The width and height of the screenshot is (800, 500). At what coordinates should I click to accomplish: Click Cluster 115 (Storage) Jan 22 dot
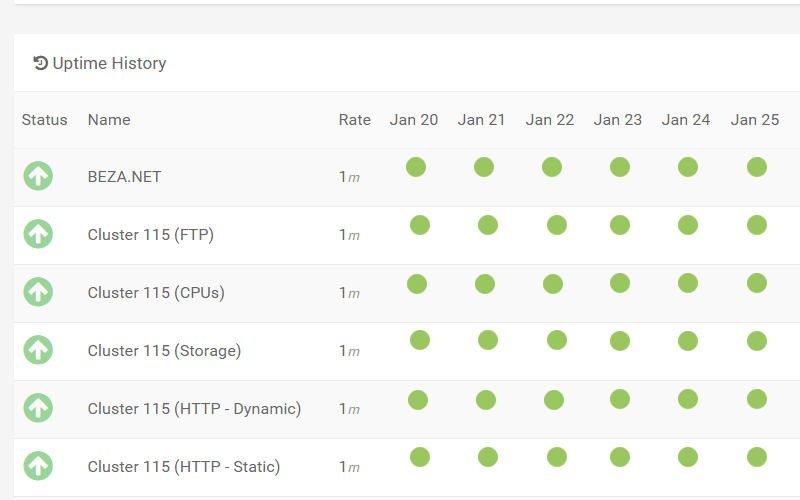[557, 340]
